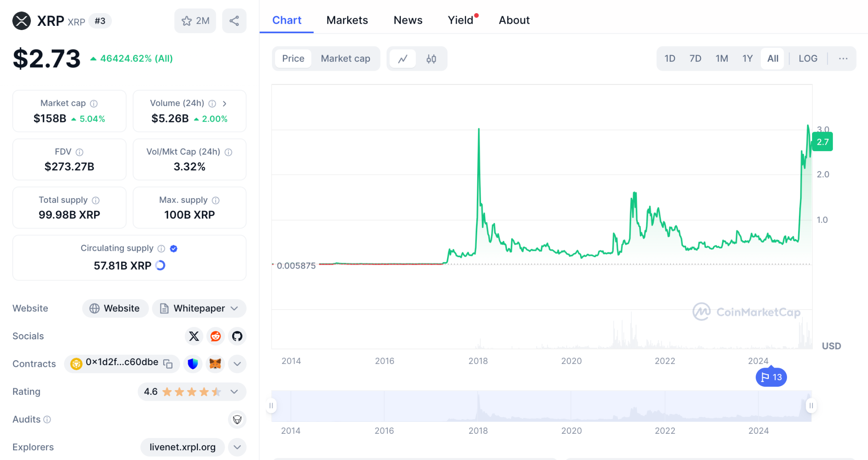
Task: Grab the right handle of timeline range slider
Action: (x=811, y=406)
